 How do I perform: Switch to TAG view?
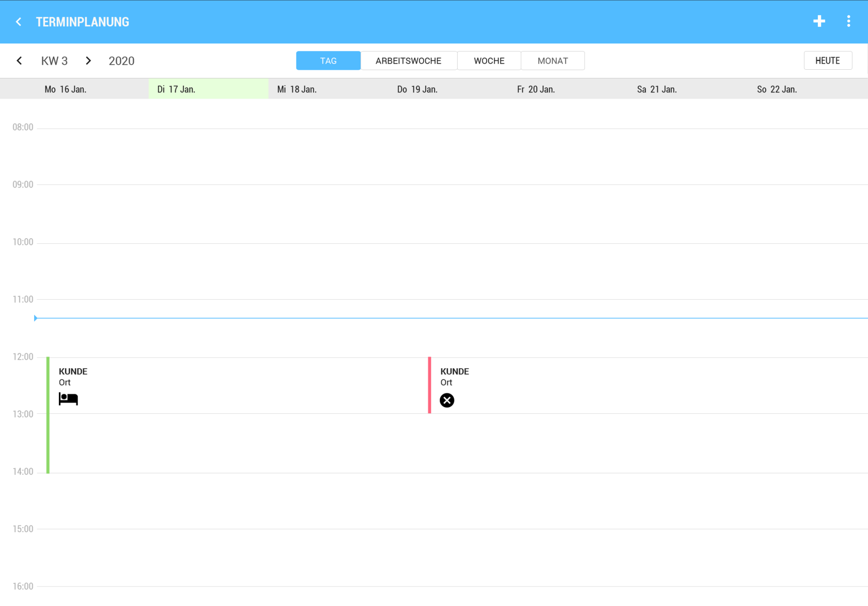click(x=328, y=61)
